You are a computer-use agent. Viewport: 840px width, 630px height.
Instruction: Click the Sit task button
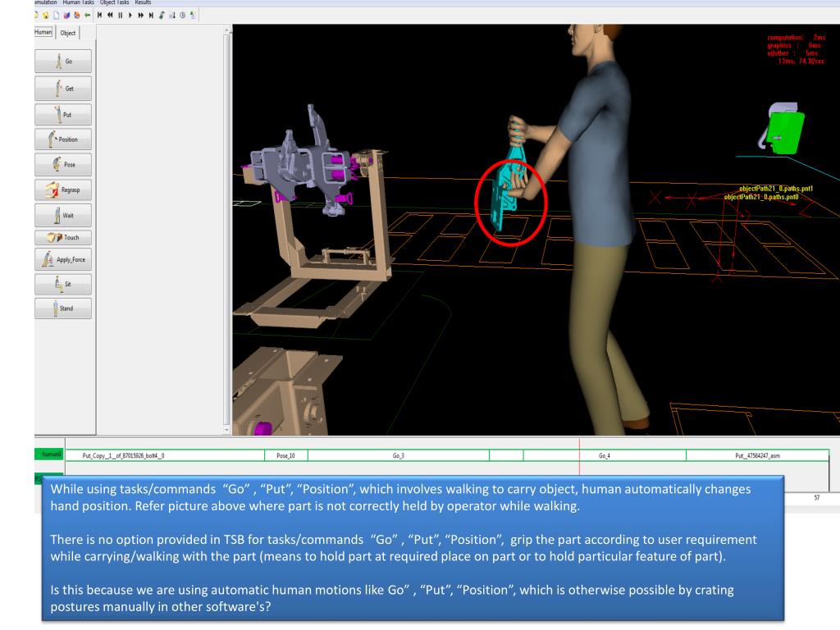63,285
